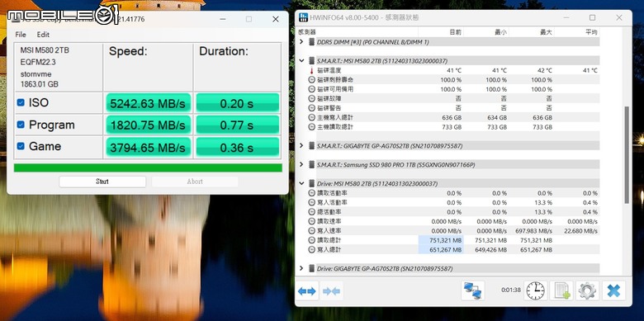Open the network remote monitoring icon
Screen dimensions: 644x321
point(473,290)
